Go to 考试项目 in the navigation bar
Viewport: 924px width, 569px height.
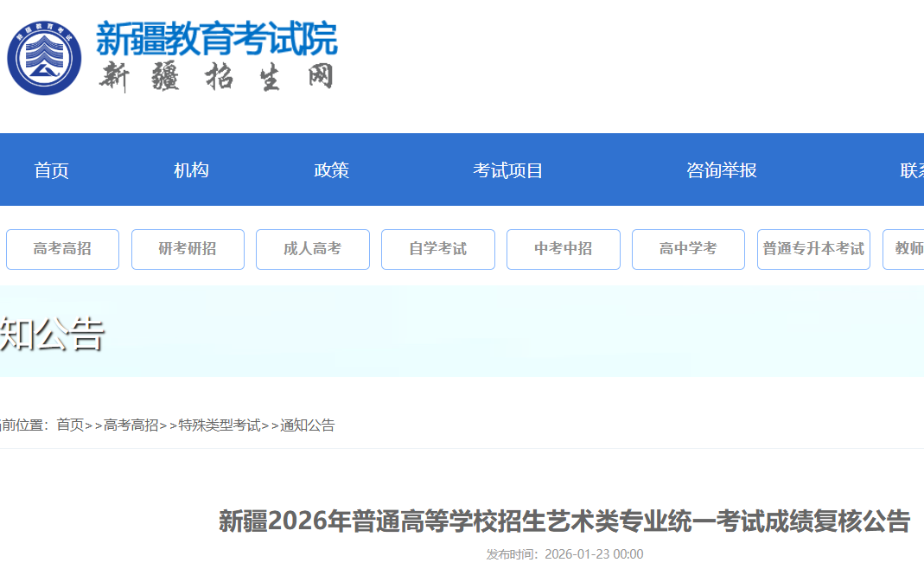pyautogui.click(x=507, y=170)
